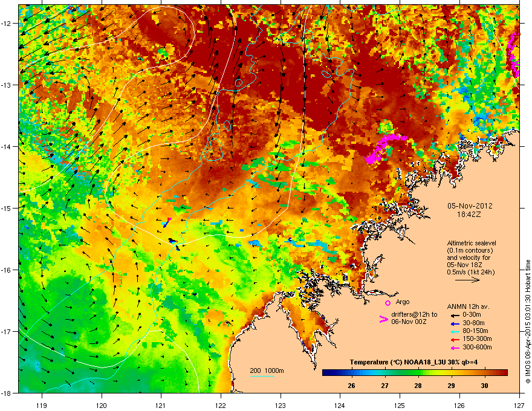Click the time label 18:42Z
532x411 pixels.
click(x=469, y=215)
